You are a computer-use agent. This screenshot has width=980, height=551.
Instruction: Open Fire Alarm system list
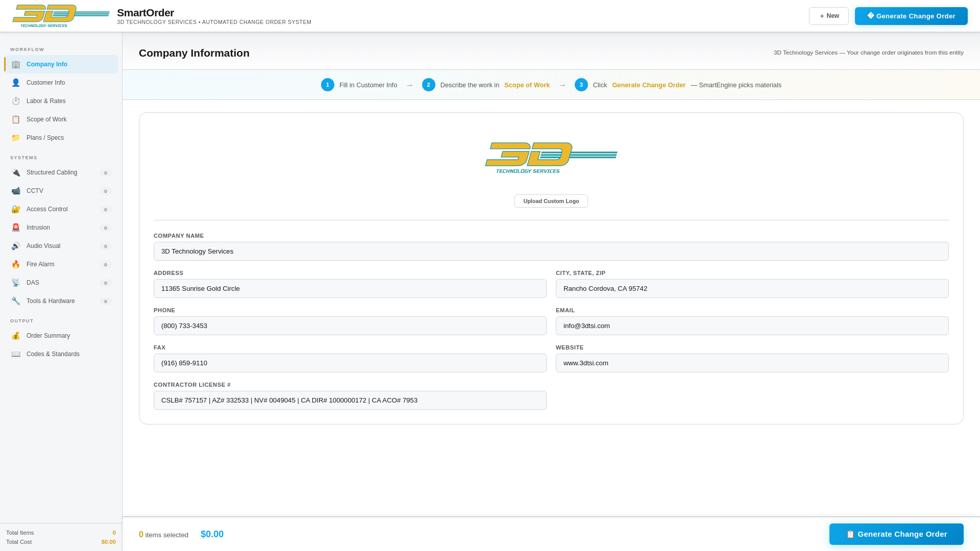click(61, 264)
